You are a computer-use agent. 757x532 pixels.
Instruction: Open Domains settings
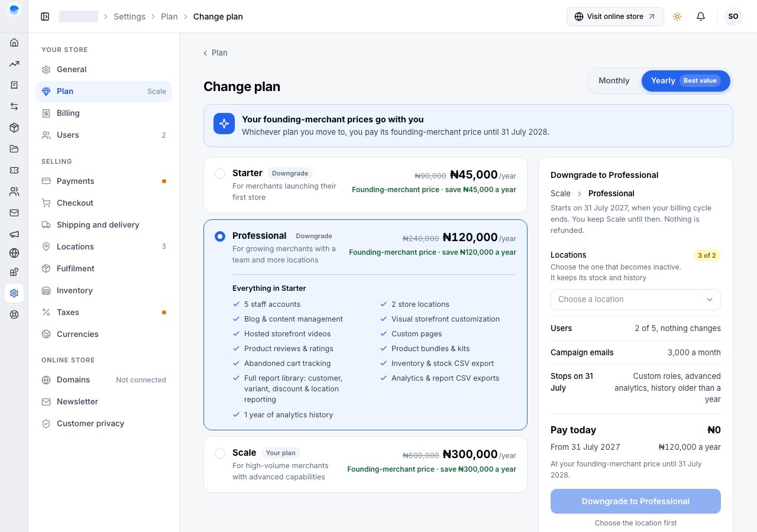[x=104, y=380]
